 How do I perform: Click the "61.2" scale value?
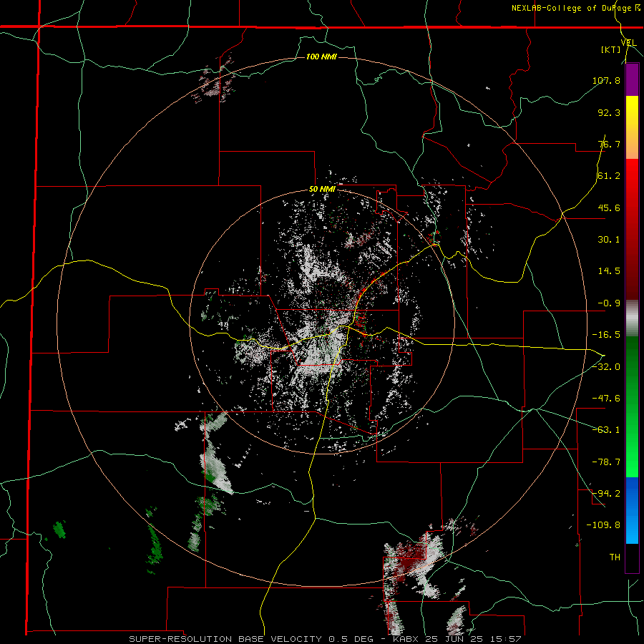(609, 176)
